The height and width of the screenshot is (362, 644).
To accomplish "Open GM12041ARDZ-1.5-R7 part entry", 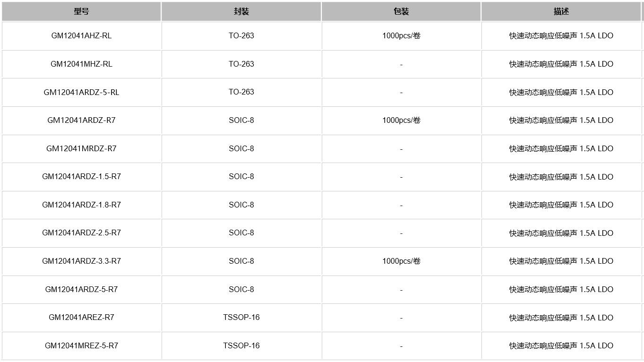I will click(81, 177).
